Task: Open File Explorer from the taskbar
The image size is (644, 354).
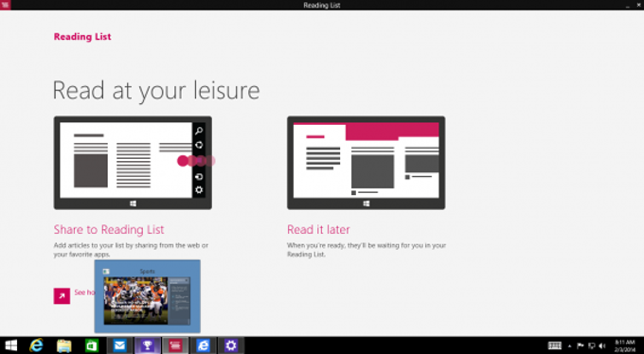Action: pyautogui.click(x=64, y=345)
